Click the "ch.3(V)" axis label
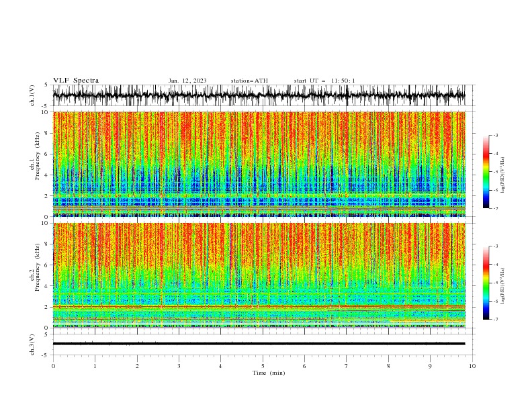The height and width of the screenshot is (411, 532). pyautogui.click(x=32, y=345)
